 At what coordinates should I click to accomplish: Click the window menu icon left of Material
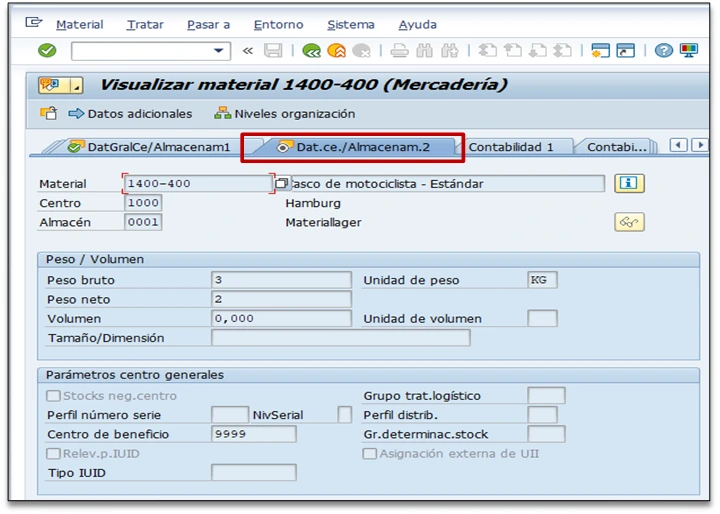click(34, 22)
